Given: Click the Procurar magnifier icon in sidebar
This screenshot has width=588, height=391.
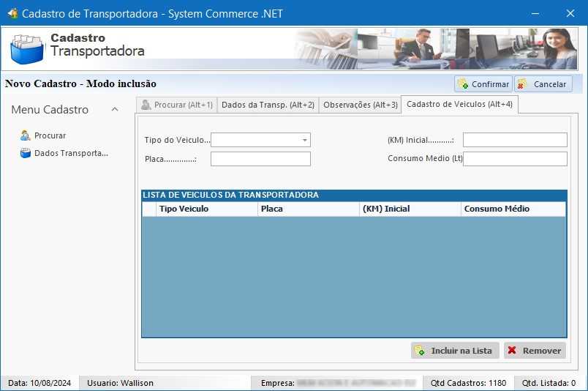Looking at the screenshot, I should click(26, 135).
